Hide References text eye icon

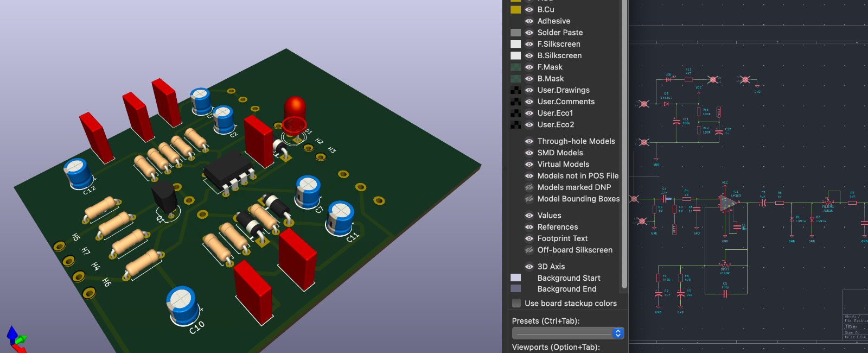[x=529, y=227]
